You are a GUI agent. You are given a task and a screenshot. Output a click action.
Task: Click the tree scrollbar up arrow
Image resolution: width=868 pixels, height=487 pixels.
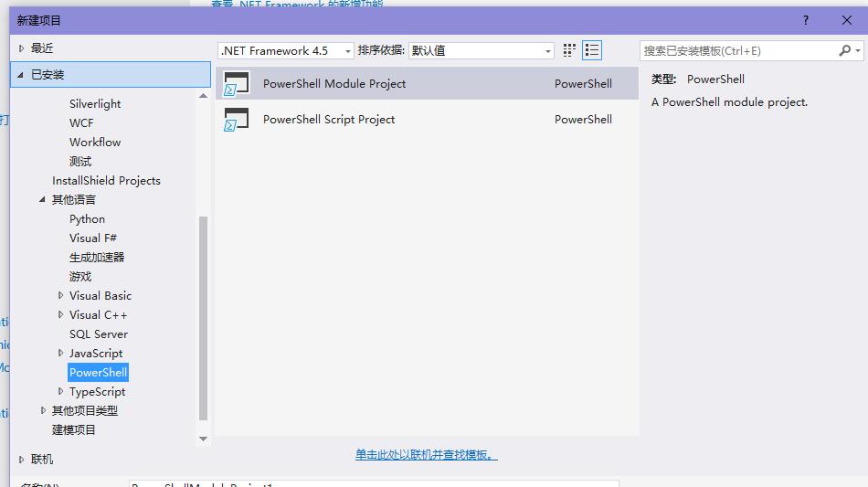tap(203, 96)
